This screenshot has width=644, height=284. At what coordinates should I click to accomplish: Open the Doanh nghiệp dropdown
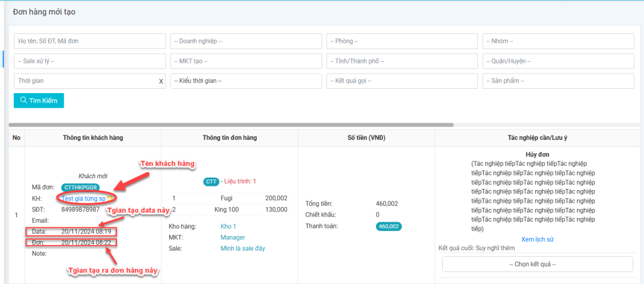coord(246,41)
